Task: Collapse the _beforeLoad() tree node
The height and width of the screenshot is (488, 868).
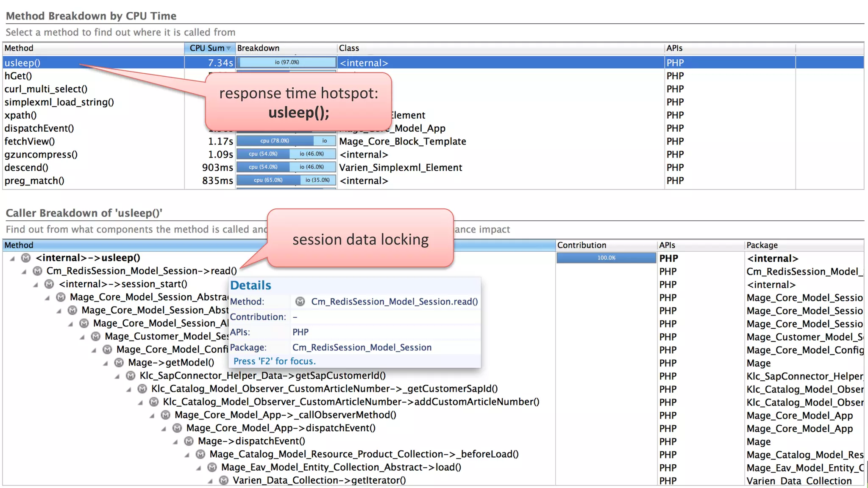Action: click(x=187, y=455)
